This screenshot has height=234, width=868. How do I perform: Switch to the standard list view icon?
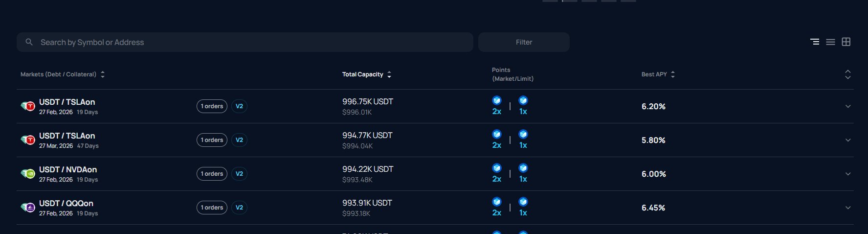coord(830,42)
